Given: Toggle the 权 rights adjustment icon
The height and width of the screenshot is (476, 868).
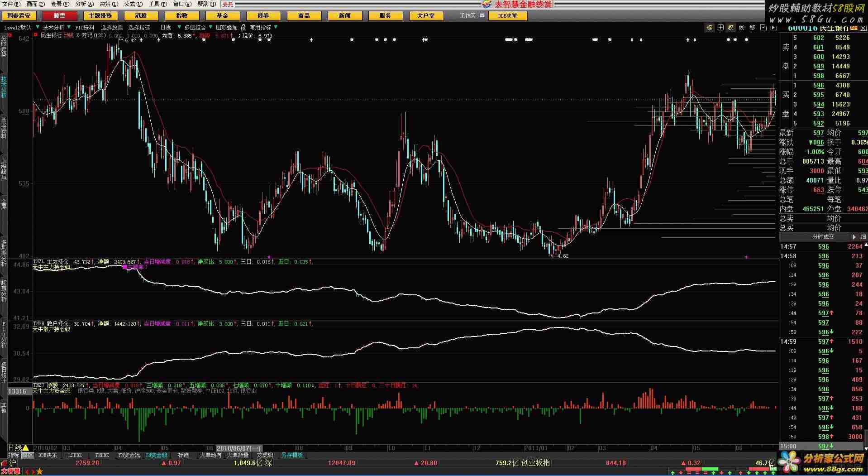Looking at the screenshot, I should (730, 28).
